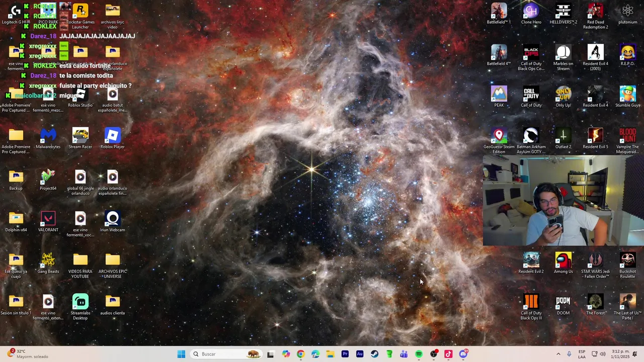Select the Project64 emulator icon

pos(48,180)
